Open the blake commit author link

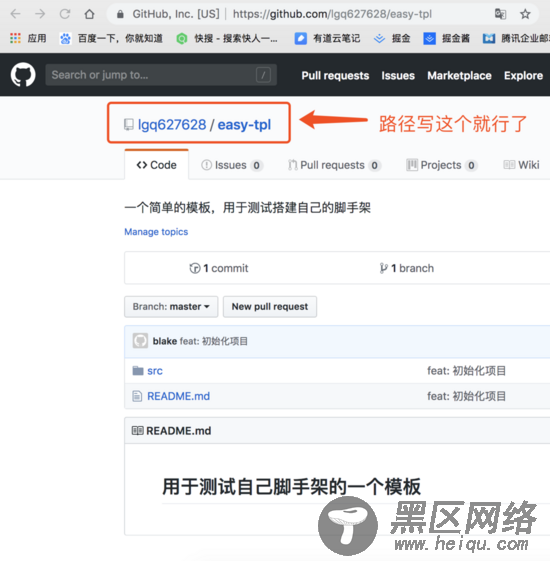(165, 341)
